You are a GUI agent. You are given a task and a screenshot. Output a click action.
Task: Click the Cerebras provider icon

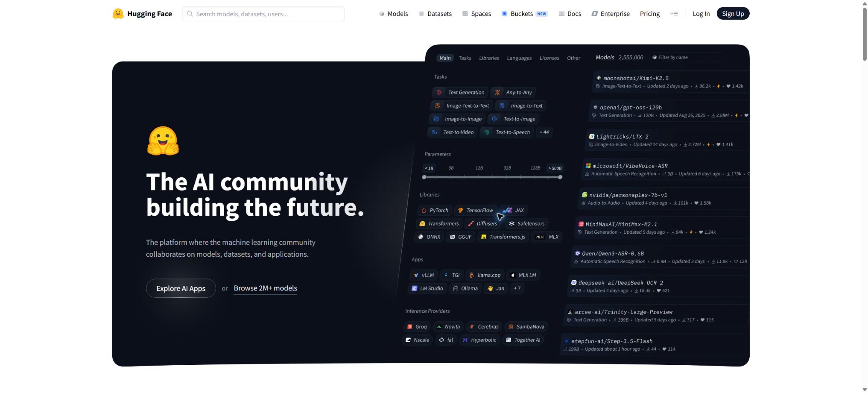coord(472,327)
